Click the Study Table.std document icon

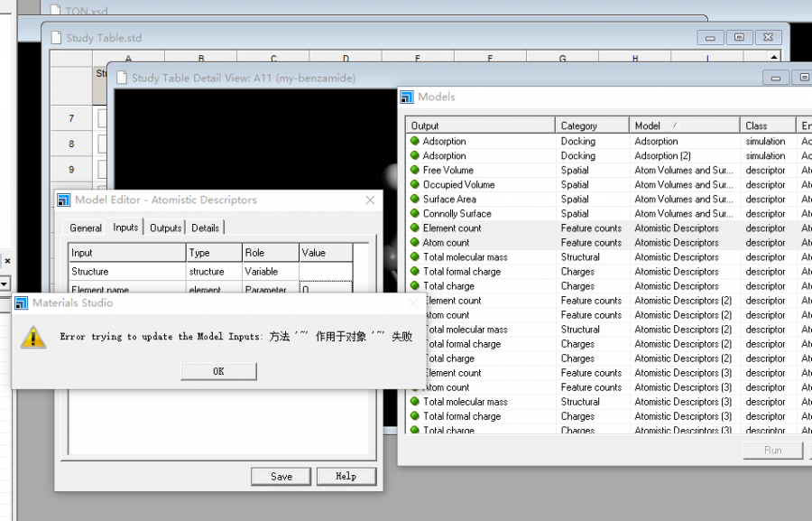tap(57, 38)
